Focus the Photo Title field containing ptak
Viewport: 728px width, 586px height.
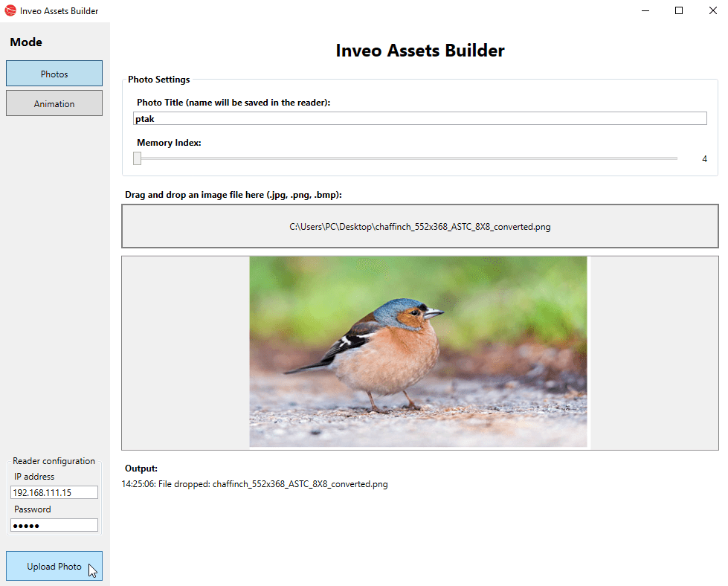(x=419, y=118)
